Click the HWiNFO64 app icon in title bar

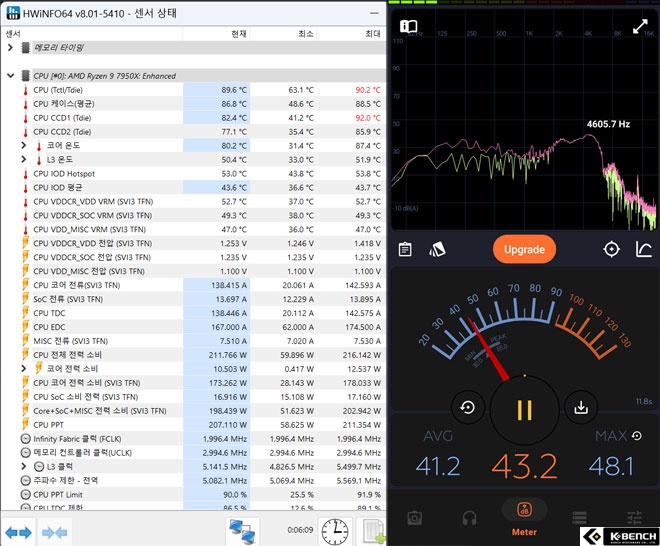pyautogui.click(x=13, y=13)
